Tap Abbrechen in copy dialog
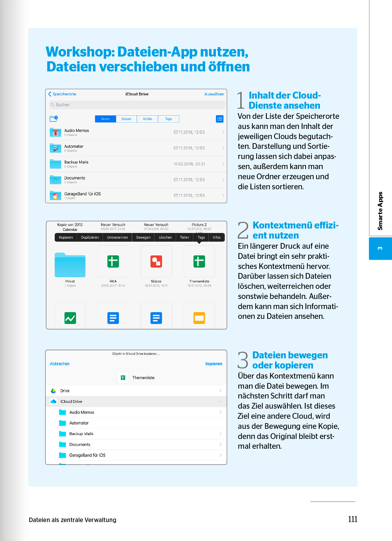The height and width of the screenshot is (541, 392). (x=59, y=364)
